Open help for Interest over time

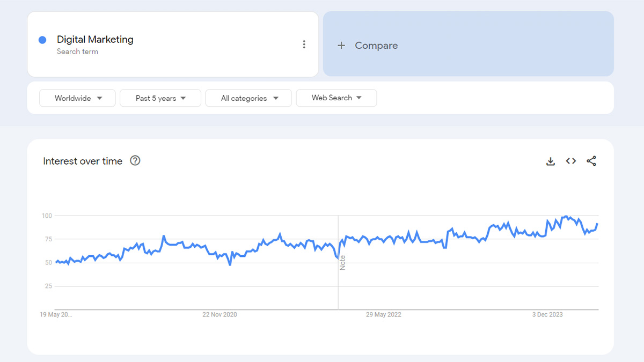tap(135, 160)
